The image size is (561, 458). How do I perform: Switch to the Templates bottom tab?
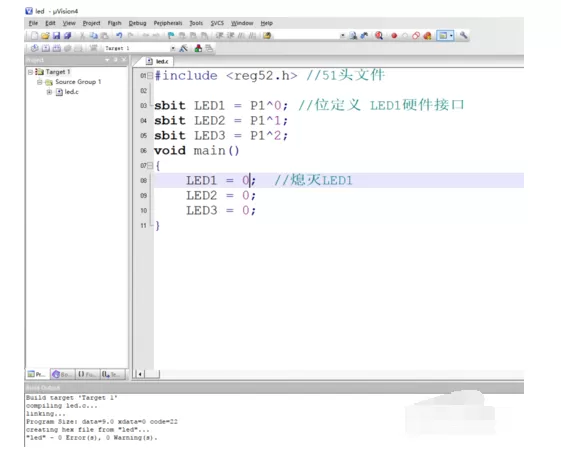click(x=112, y=374)
